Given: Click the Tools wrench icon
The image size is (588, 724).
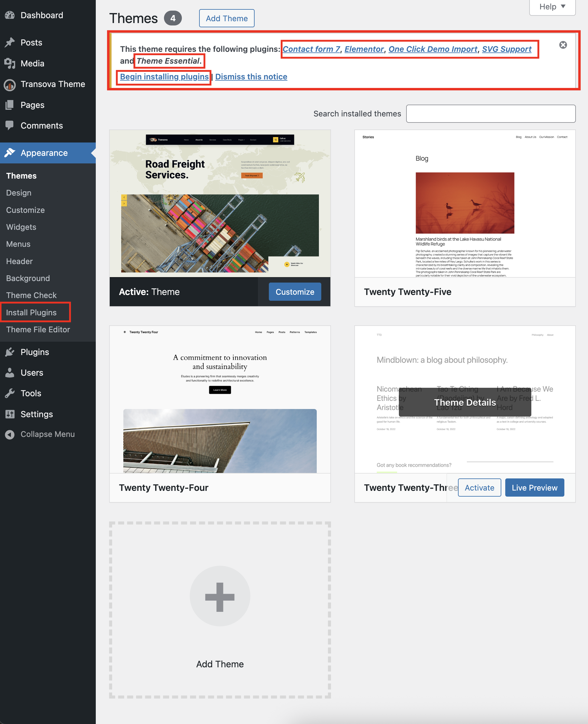Looking at the screenshot, I should pos(10,393).
